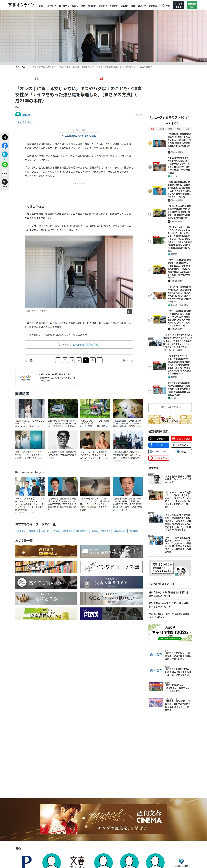207x868 pixels.
Task: Go to pagination page 7
Action: tap(100, 360)
